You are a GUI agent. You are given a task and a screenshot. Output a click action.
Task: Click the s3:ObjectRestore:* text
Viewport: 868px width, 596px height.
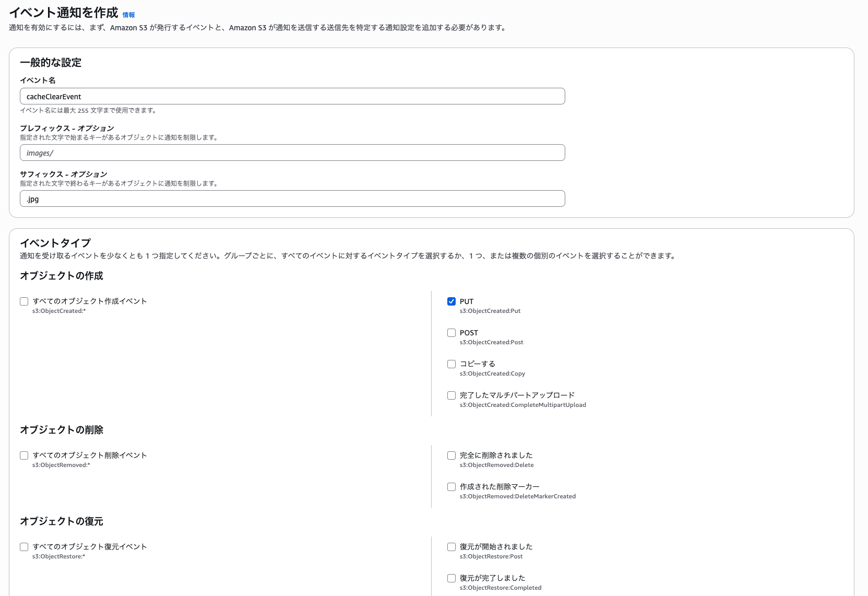coord(58,556)
